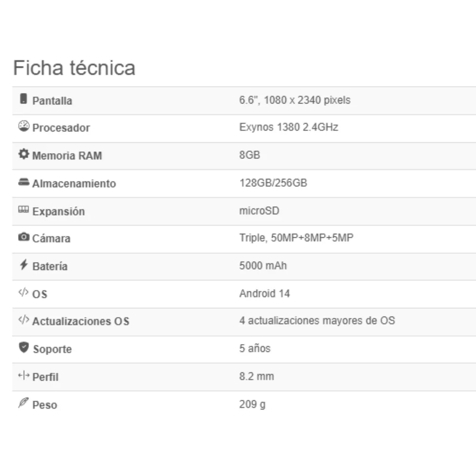Click the code icon by Actualizaciones OS
Image resolution: width=476 pixels, height=476 pixels.
(23, 320)
